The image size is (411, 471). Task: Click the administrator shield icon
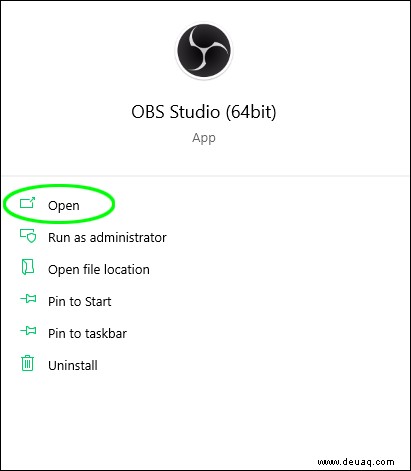click(x=28, y=235)
